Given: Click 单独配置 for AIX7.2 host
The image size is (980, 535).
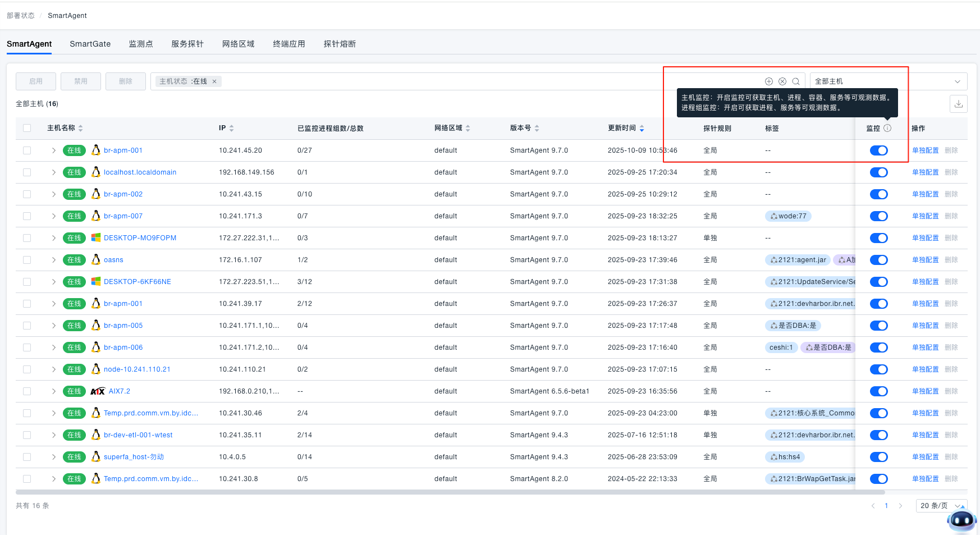Looking at the screenshot, I should click(x=925, y=391).
